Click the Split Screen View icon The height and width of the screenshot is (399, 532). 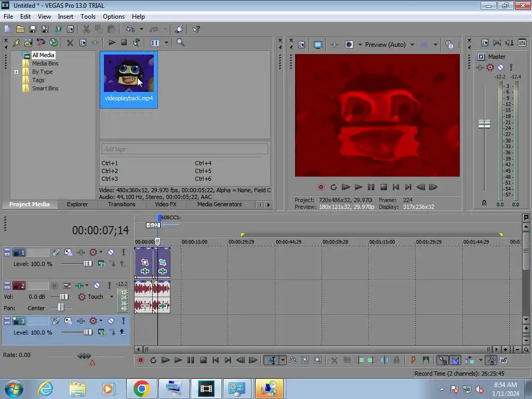[349, 45]
